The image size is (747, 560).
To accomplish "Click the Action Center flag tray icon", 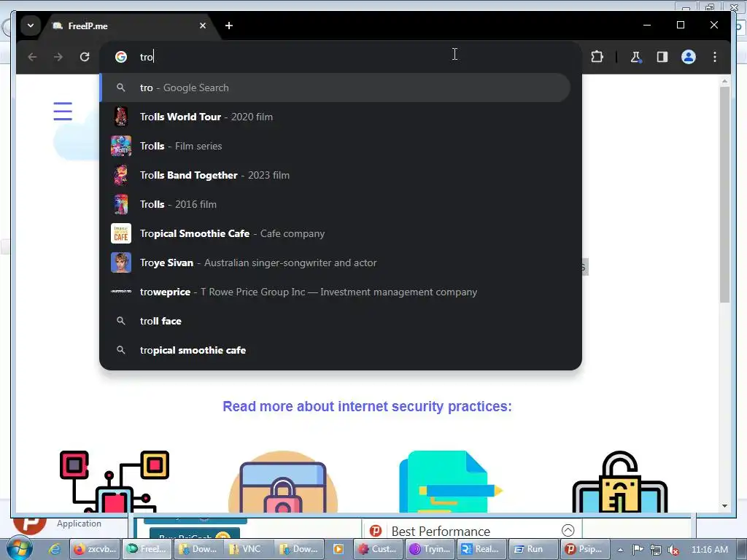I will pyautogui.click(x=638, y=550).
